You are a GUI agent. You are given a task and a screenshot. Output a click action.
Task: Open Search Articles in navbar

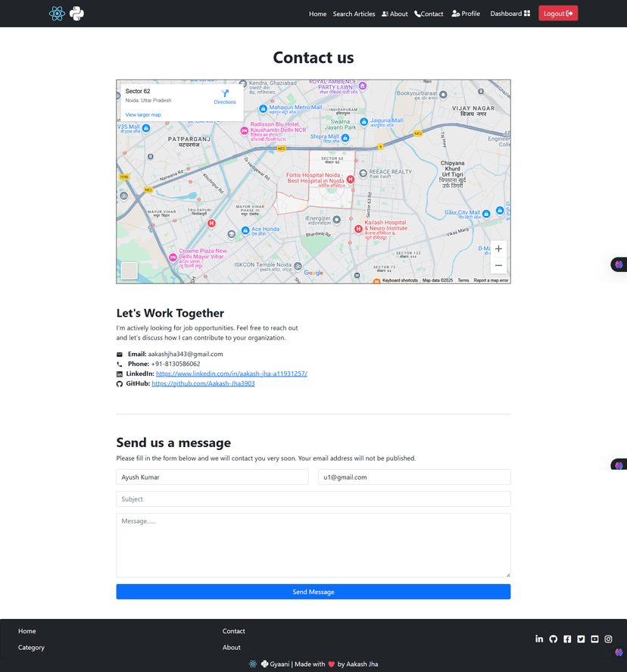(354, 14)
